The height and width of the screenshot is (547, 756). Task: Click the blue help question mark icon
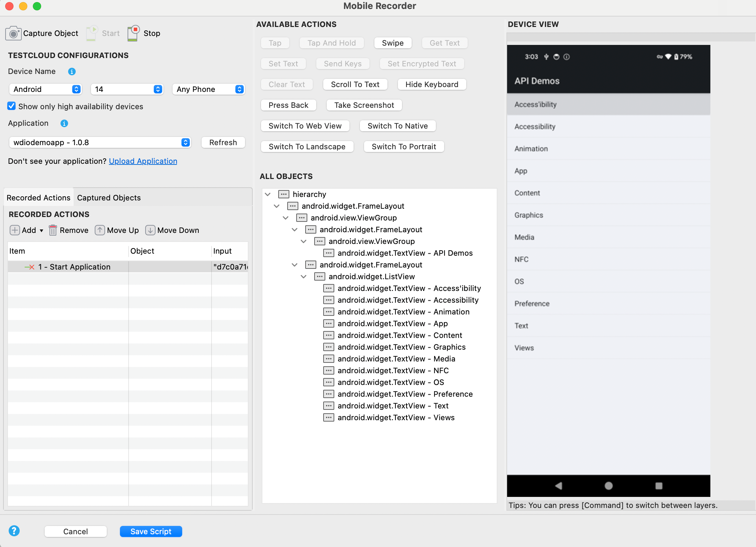click(x=14, y=531)
